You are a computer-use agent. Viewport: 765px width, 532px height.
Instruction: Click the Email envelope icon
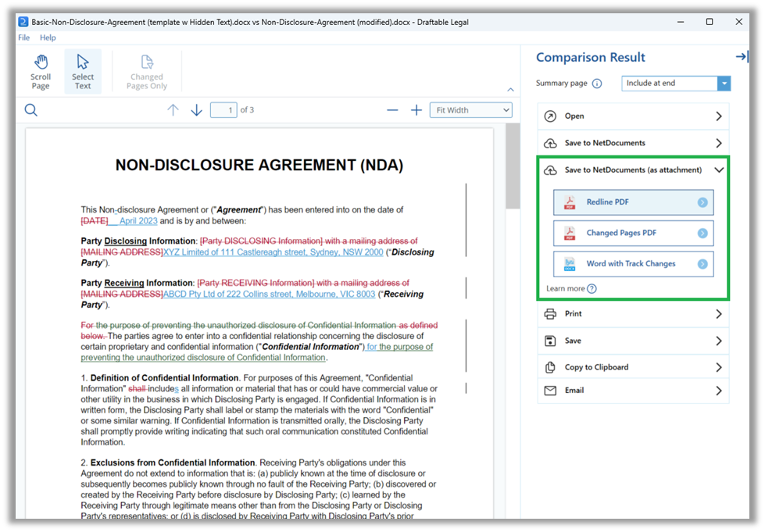pyautogui.click(x=550, y=391)
